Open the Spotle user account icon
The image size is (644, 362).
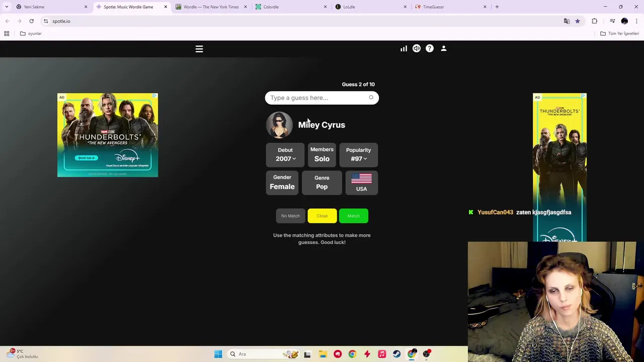pyautogui.click(x=444, y=49)
